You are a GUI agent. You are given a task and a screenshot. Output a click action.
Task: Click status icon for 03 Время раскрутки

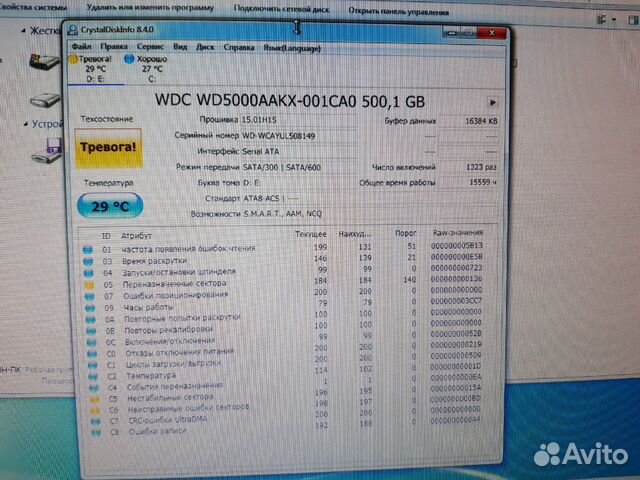click(x=88, y=261)
